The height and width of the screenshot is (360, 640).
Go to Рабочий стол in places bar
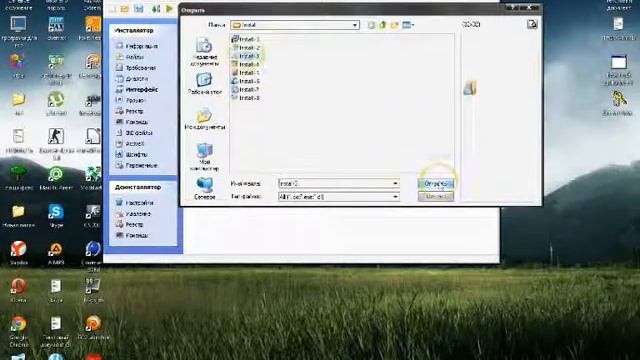(x=204, y=83)
